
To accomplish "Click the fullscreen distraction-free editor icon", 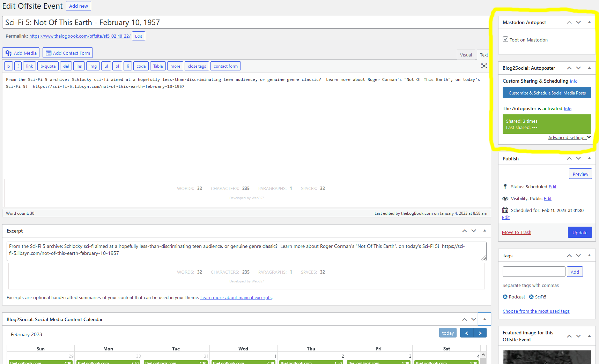I will pyautogui.click(x=484, y=66).
